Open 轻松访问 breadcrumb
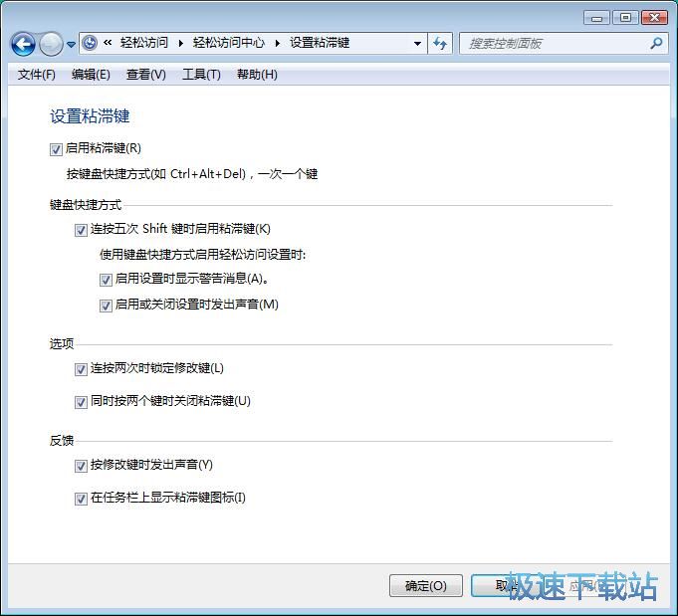Screen dimensions: 678x616 (x=144, y=43)
